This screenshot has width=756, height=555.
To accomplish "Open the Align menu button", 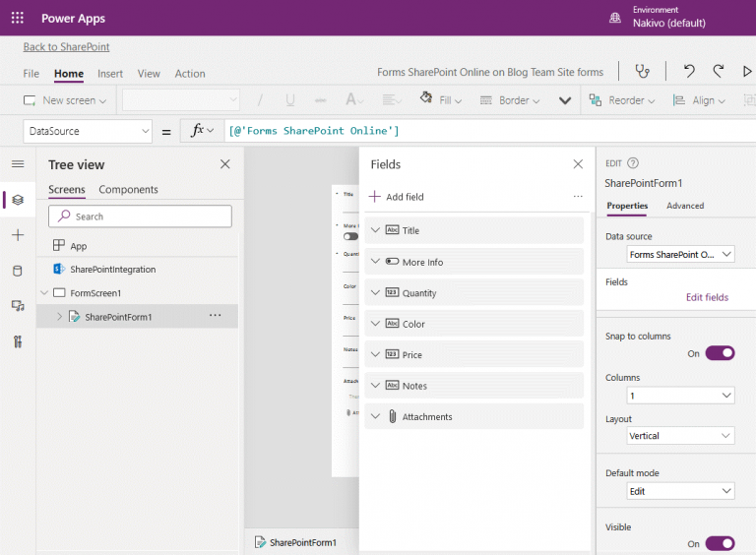I will [x=699, y=100].
